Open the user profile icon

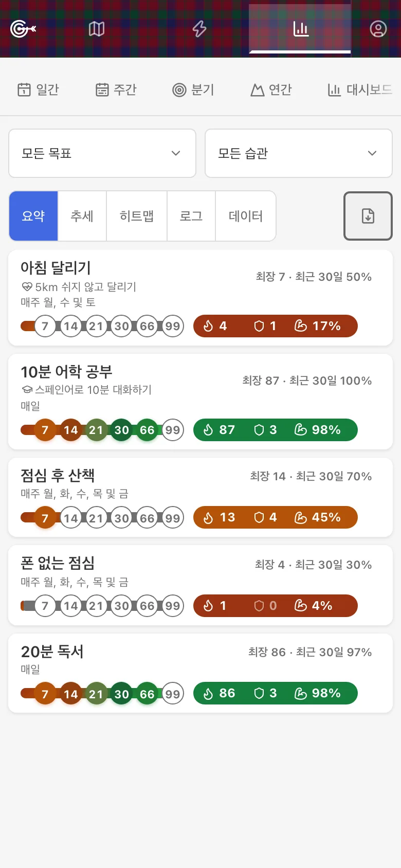[x=378, y=29]
